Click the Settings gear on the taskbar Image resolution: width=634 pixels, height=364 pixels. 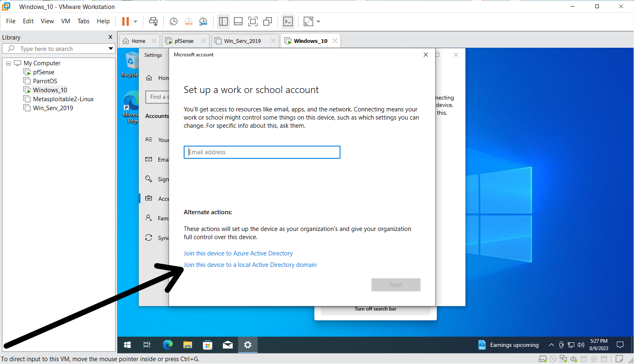247,345
